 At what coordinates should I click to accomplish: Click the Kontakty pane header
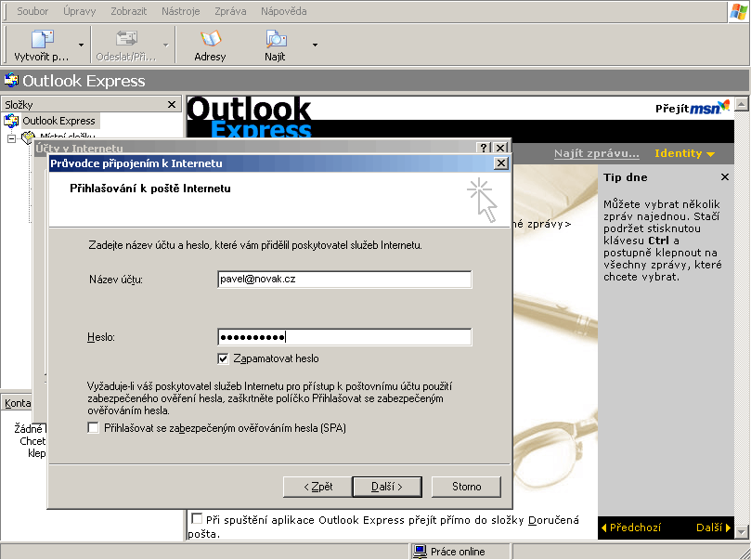[18, 403]
